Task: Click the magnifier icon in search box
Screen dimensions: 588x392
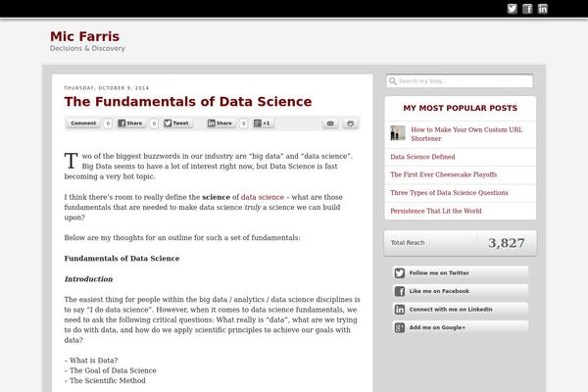Action: pos(393,81)
